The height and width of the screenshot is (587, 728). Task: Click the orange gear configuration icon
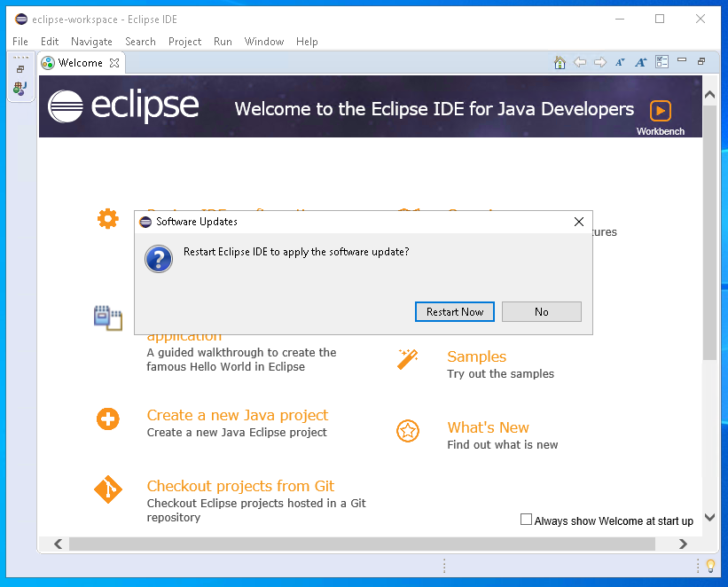(107, 219)
